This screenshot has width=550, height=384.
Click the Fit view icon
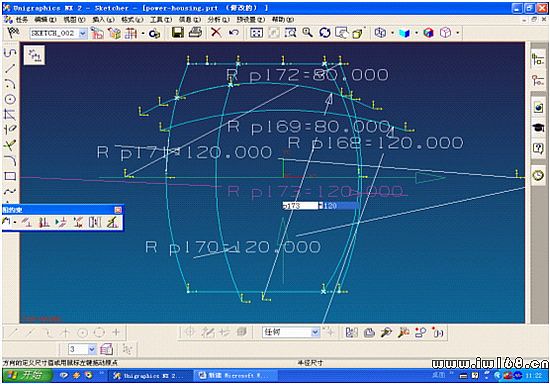[x=256, y=33]
